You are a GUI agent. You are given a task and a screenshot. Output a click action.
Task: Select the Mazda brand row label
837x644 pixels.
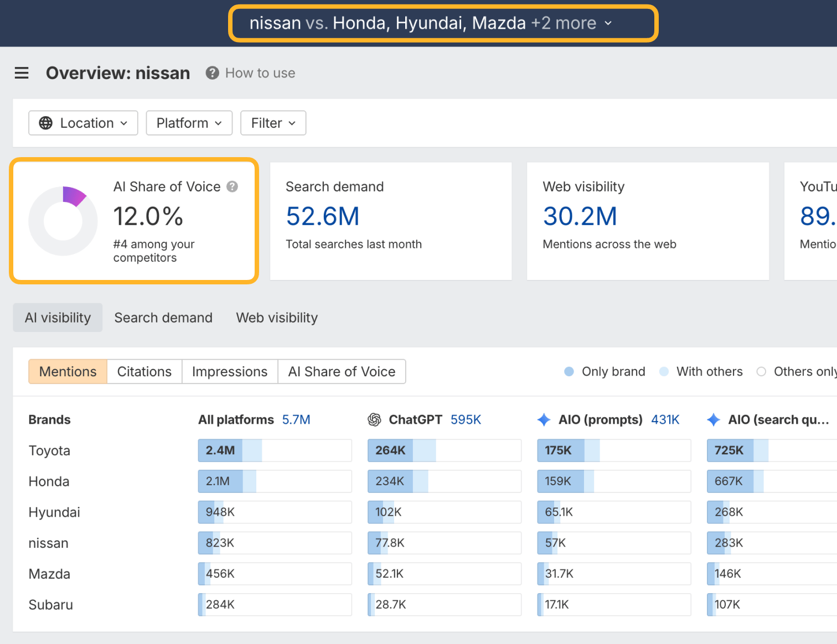[x=49, y=574]
